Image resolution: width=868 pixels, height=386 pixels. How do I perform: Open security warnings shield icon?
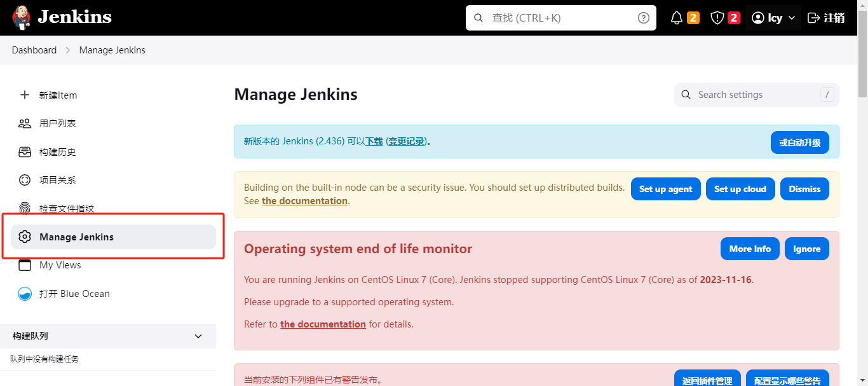[717, 18]
